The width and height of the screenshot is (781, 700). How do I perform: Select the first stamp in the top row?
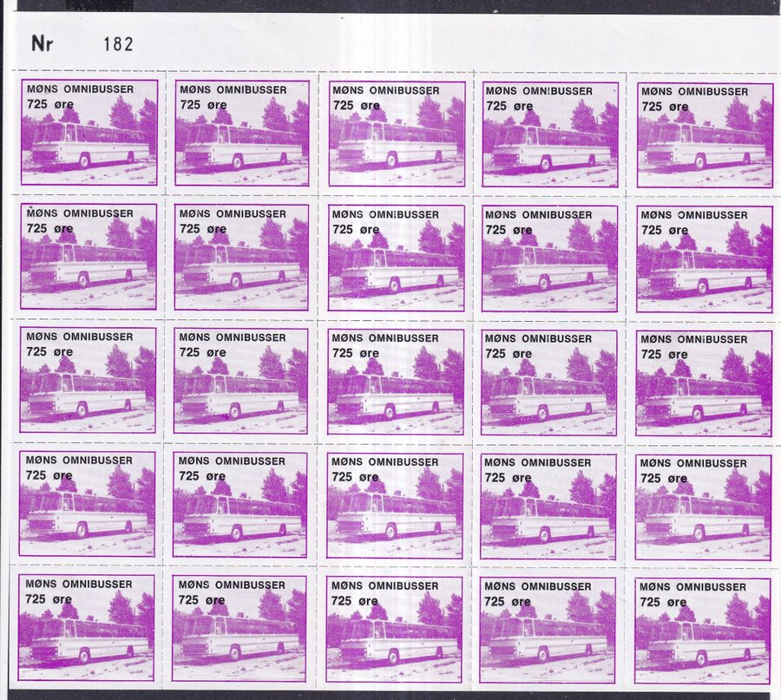click(x=89, y=133)
